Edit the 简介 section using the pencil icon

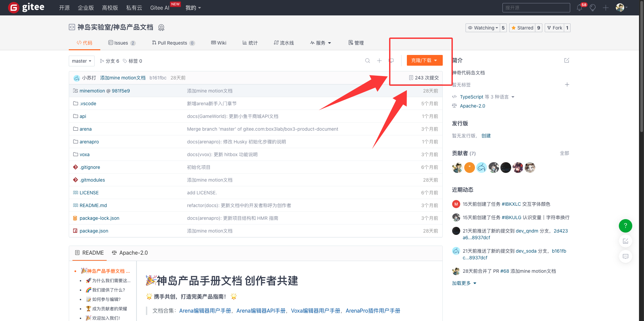[x=567, y=60]
